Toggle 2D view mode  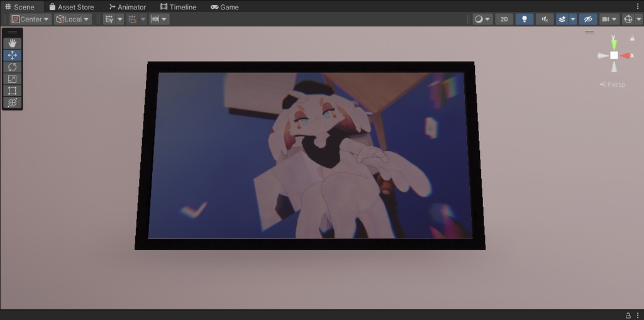[x=504, y=19]
